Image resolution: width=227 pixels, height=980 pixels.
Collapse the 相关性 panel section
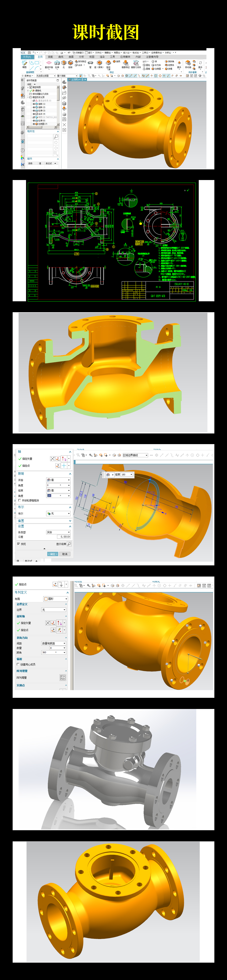(58, 132)
